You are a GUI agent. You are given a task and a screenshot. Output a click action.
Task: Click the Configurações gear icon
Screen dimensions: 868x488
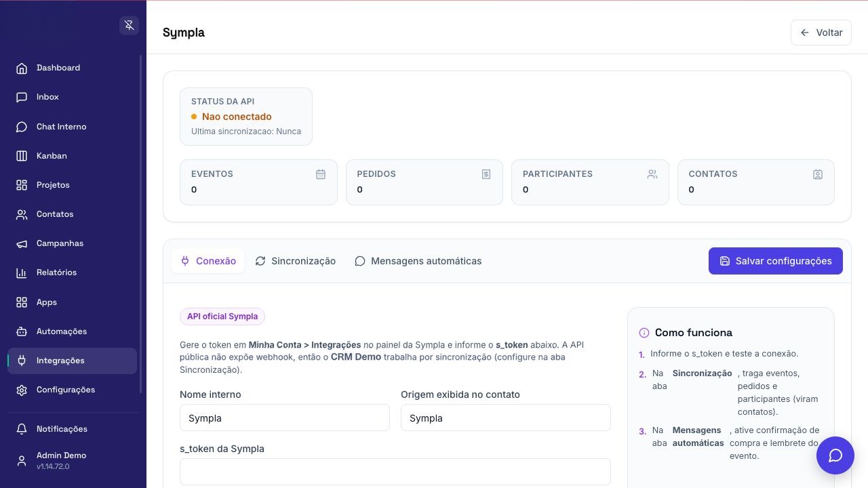click(22, 390)
